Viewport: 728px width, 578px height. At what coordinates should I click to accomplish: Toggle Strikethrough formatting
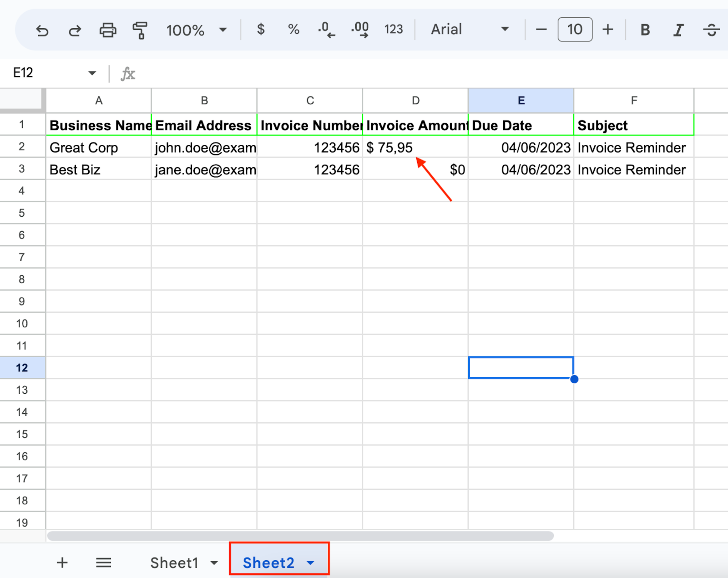[711, 30]
